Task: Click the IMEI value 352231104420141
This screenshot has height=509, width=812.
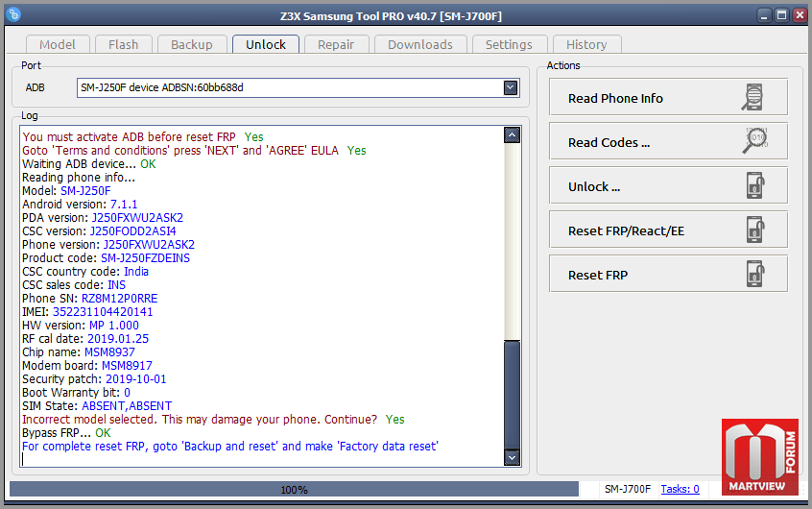Action: tap(103, 312)
